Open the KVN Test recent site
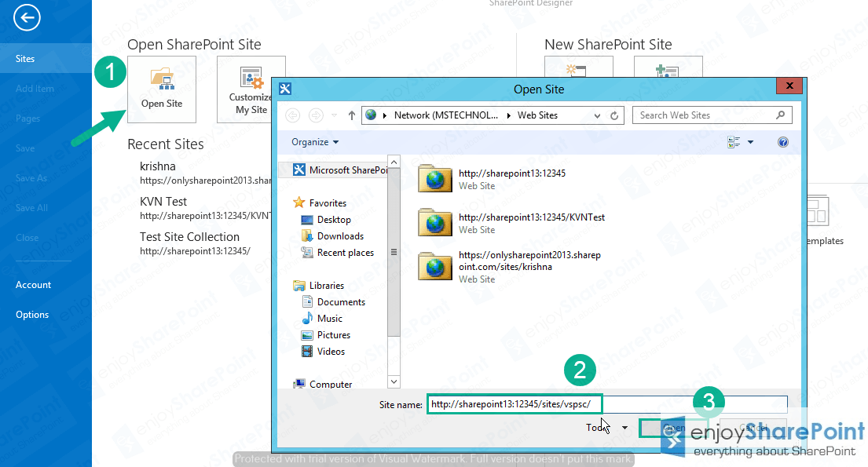This screenshot has height=467, width=868. (205, 208)
